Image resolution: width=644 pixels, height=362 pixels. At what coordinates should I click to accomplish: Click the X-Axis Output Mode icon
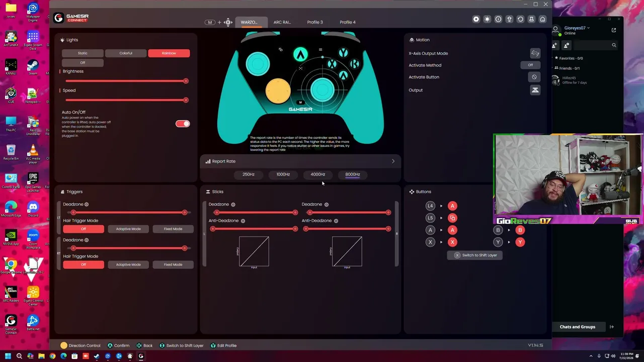click(535, 53)
